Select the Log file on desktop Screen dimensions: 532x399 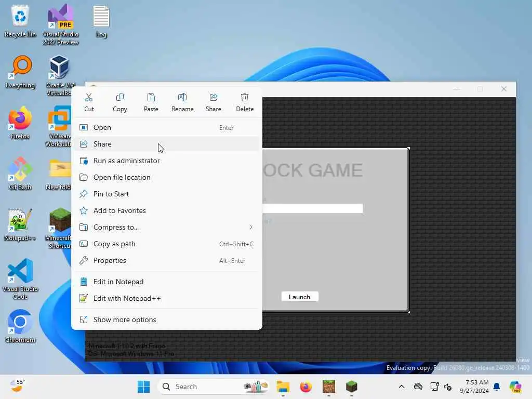pyautogui.click(x=101, y=21)
